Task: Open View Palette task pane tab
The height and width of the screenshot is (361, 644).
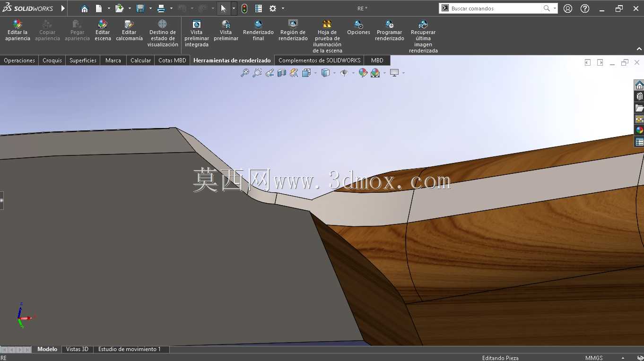Action: point(639,119)
